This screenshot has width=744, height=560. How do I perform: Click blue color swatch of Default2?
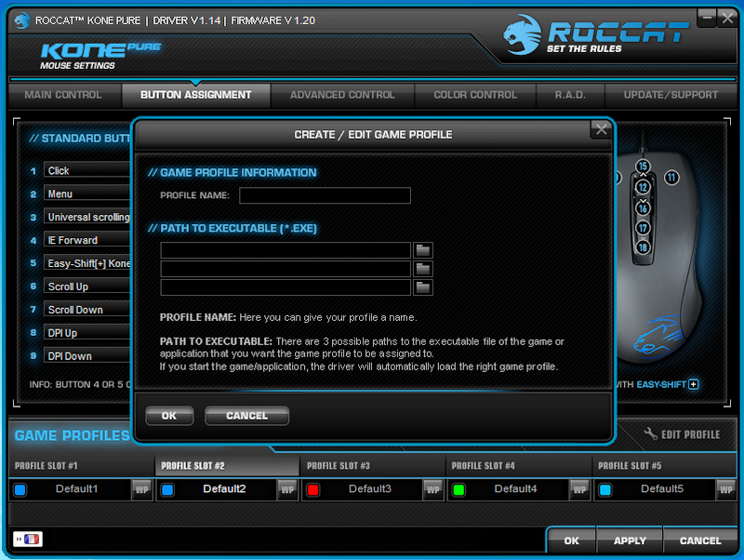tap(167, 489)
